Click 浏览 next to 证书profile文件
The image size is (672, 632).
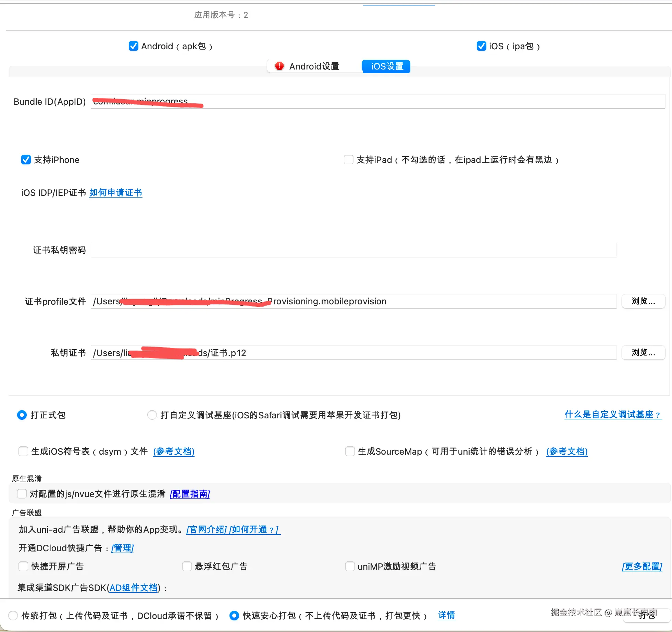click(x=643, y=301)
